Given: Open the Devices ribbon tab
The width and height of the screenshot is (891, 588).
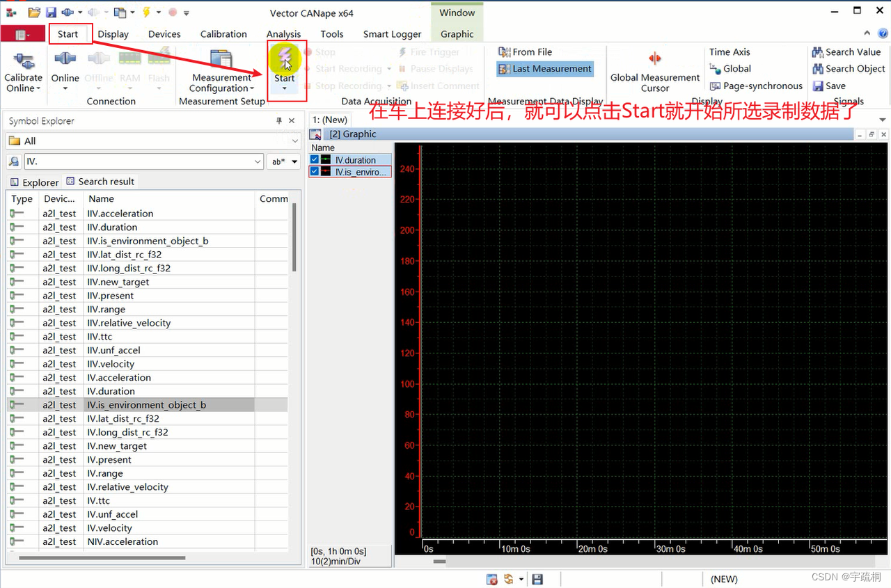Looking at the screenshot, I should (164, 33).
